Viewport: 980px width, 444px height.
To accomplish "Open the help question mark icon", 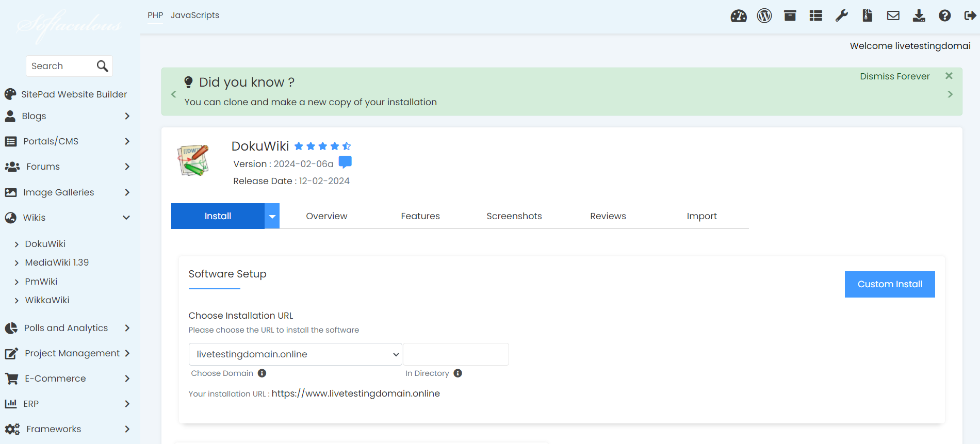I will tap(945, 15).
